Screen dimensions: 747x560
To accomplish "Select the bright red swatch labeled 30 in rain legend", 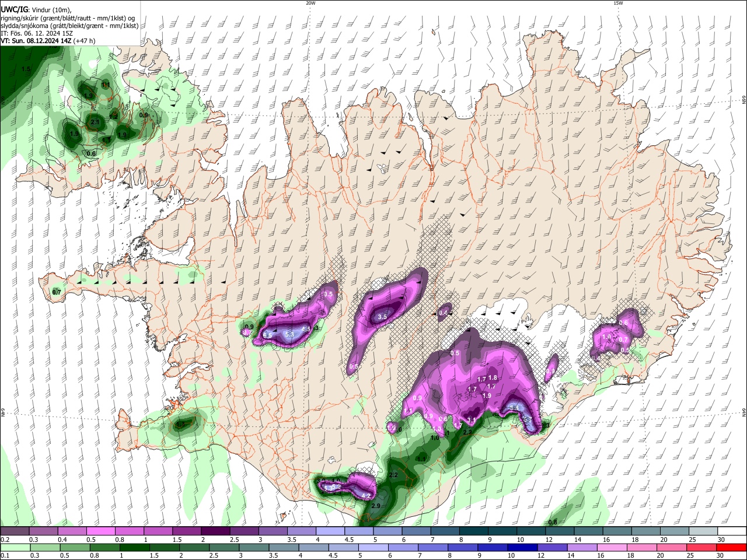I will pyautogui.click(x=731, y=547).
